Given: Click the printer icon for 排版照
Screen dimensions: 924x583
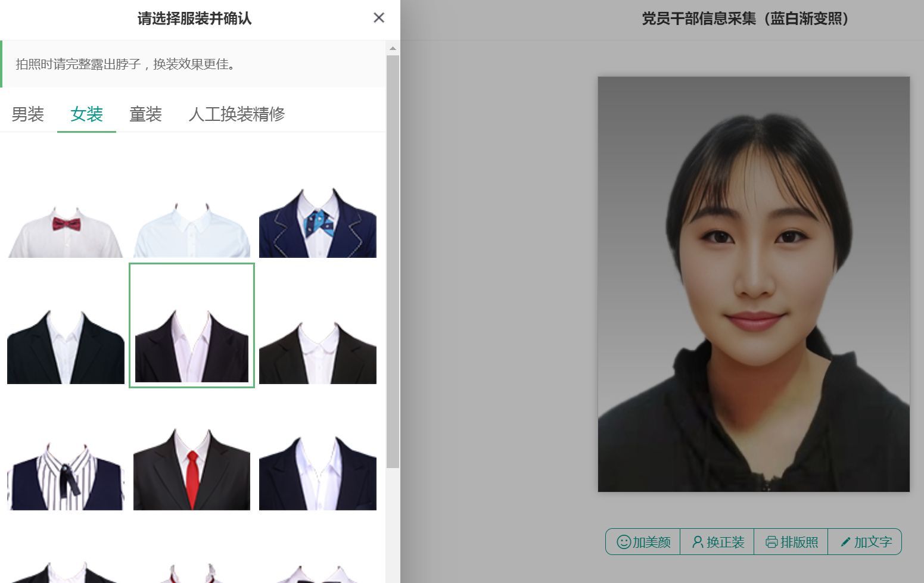Looking at the screenshot, I should coord(771,542).
